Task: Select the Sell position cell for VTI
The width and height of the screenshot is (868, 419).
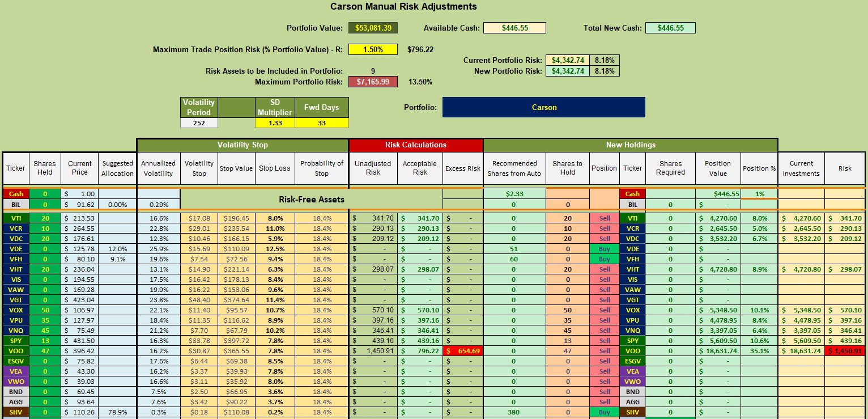Action: 605,218
